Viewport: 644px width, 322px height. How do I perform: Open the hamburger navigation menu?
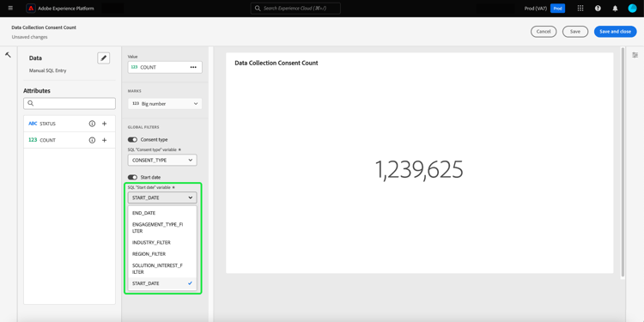click(x=10, y=9)
